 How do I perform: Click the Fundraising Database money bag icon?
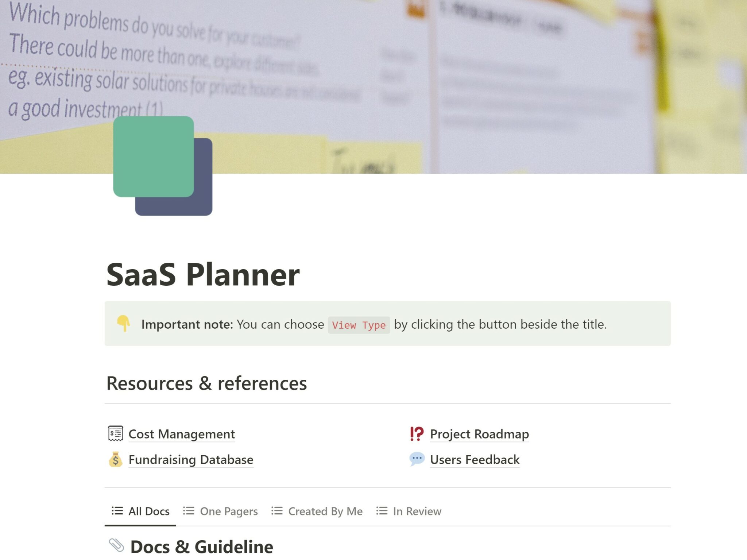click(x=116, y=459)
